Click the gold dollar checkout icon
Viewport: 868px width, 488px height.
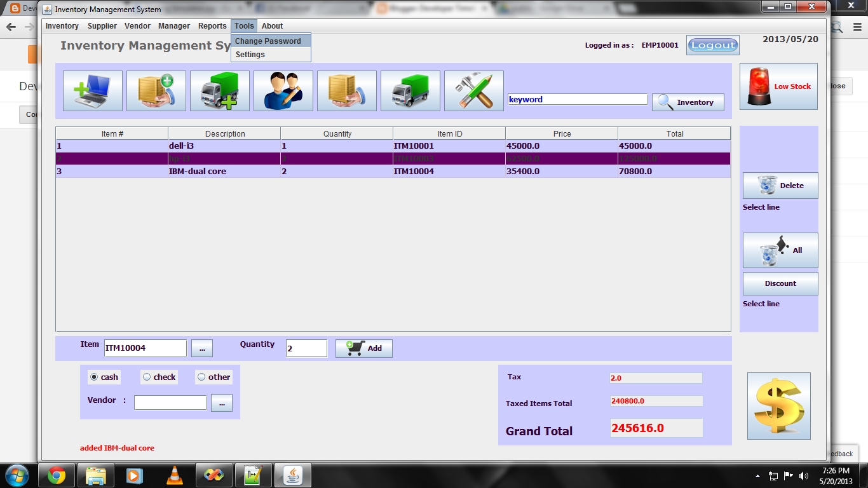pyautogui.click(x=779, y=406)
